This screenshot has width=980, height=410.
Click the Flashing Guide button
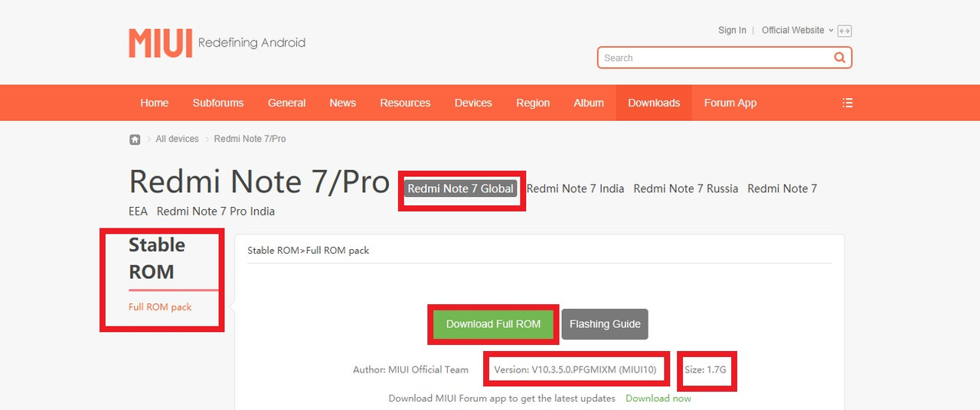click(605, 324)
